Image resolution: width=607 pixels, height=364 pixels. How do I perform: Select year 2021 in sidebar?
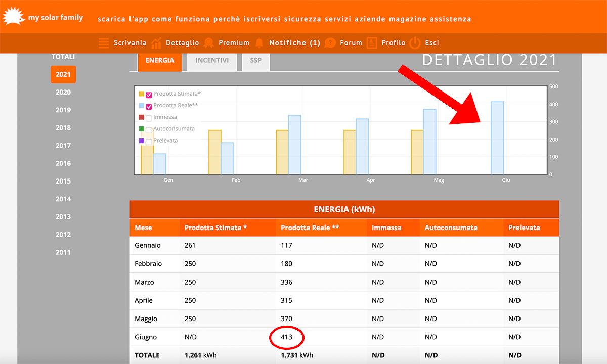(x=63, y=74)
